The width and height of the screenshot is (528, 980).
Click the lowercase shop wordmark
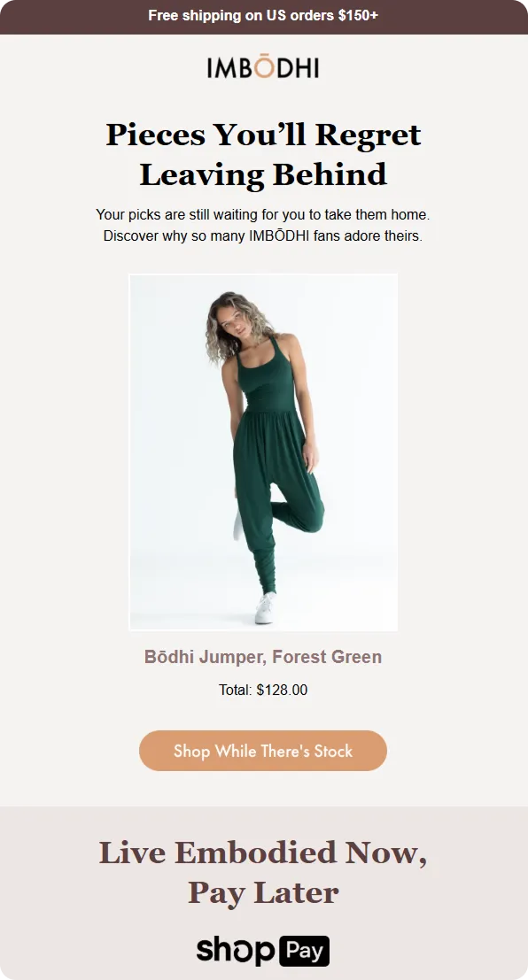236,951
